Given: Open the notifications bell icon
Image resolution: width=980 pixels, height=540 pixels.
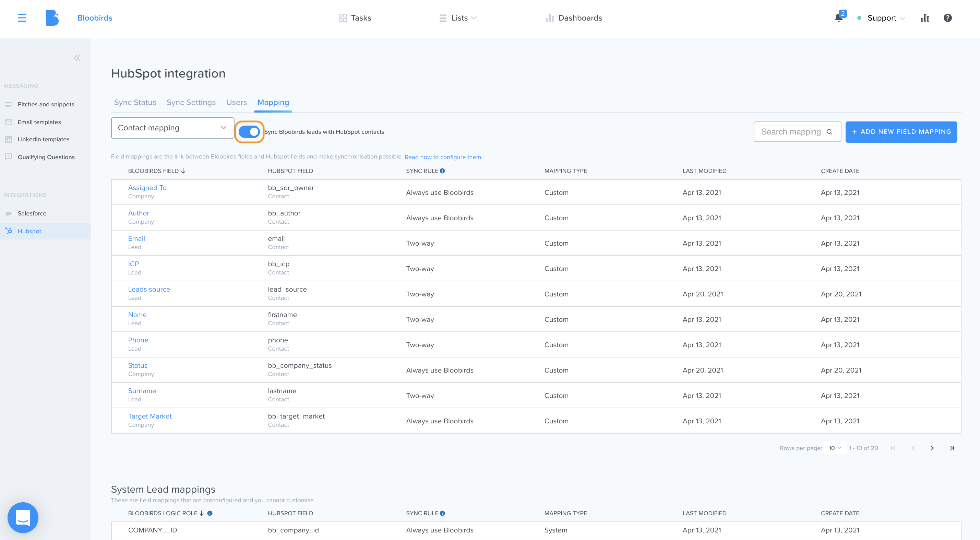Looking at the screenshot, I should pos(838,18).
